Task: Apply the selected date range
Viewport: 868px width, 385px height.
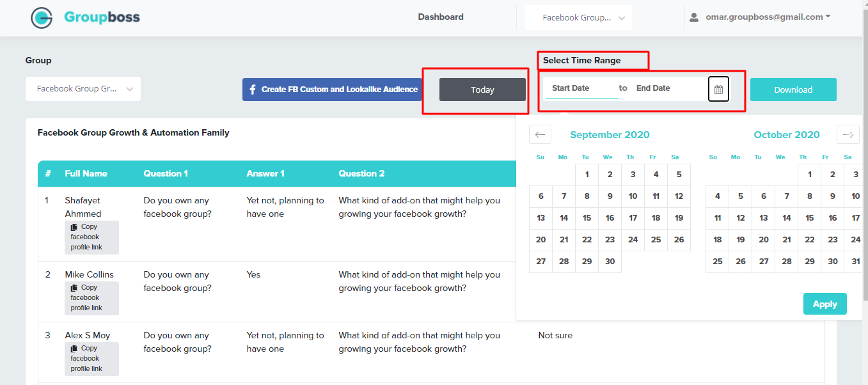Action: (825, 304)
